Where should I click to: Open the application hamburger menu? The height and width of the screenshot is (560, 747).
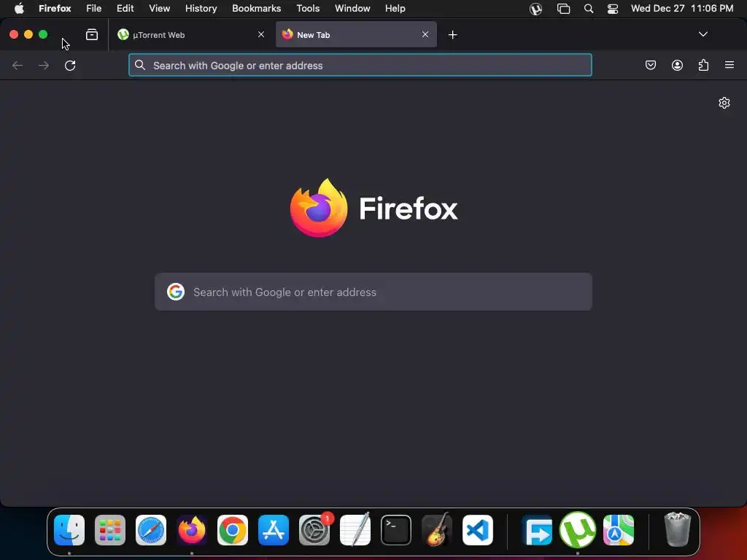pos(729,65)
